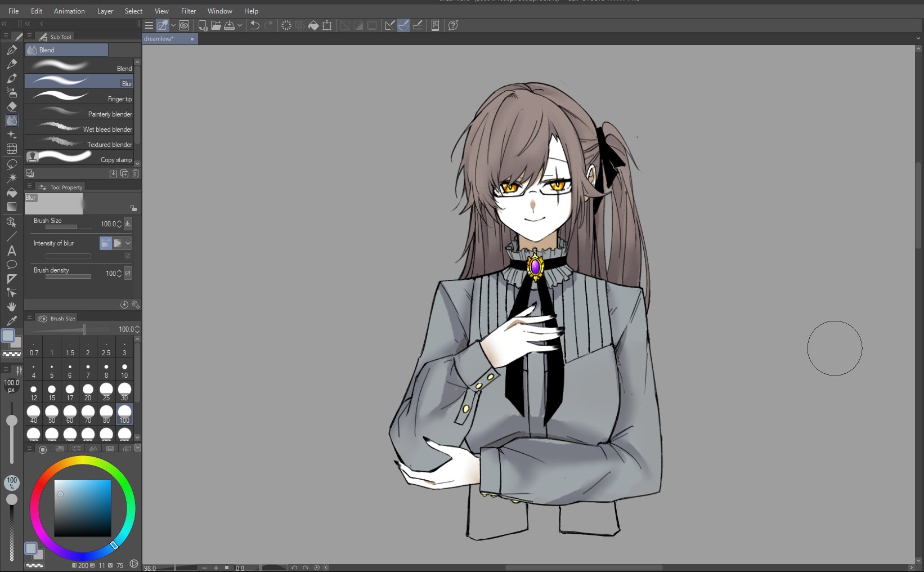Create a new canvas from command bar
The height and width of the screenshot is (572, 924).
[x=203, y=25]
